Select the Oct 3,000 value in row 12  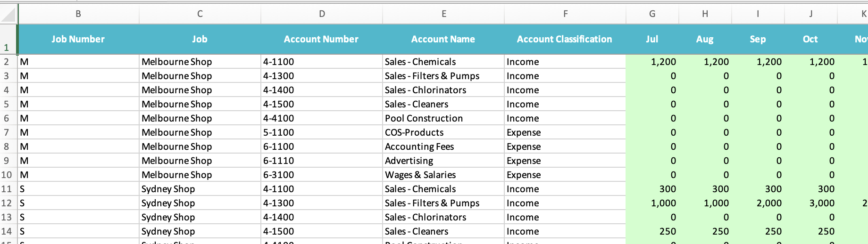811,203
